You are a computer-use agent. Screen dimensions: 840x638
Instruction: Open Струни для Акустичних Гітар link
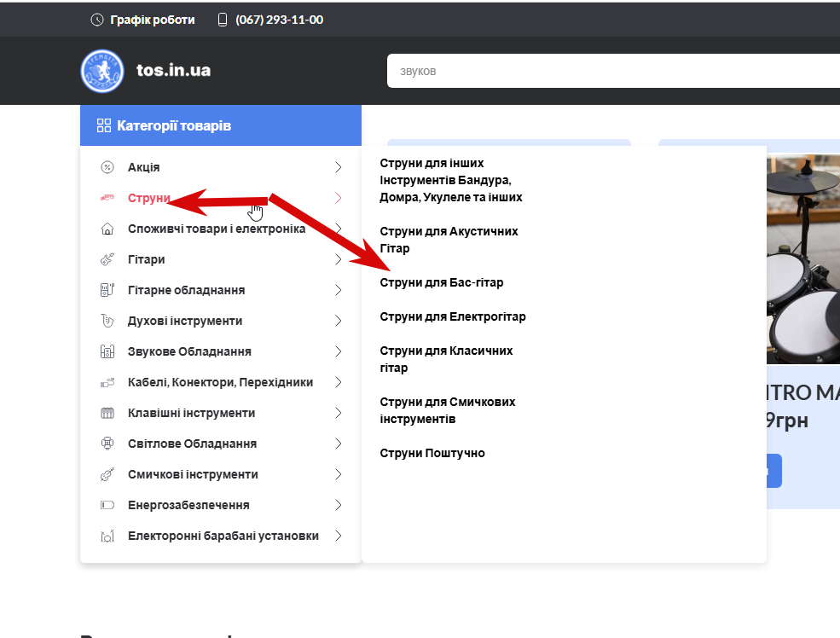tap(449, 240)
